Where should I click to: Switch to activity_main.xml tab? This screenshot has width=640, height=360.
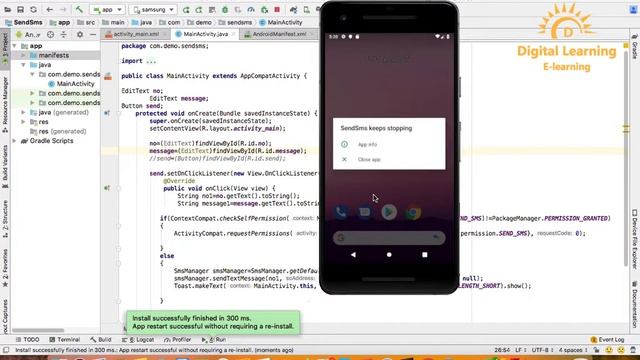point(136,34)
